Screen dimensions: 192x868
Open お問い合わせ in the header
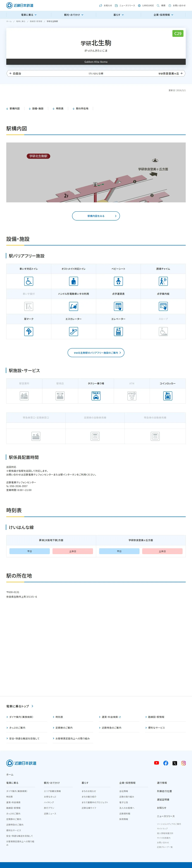pos(177,5)
